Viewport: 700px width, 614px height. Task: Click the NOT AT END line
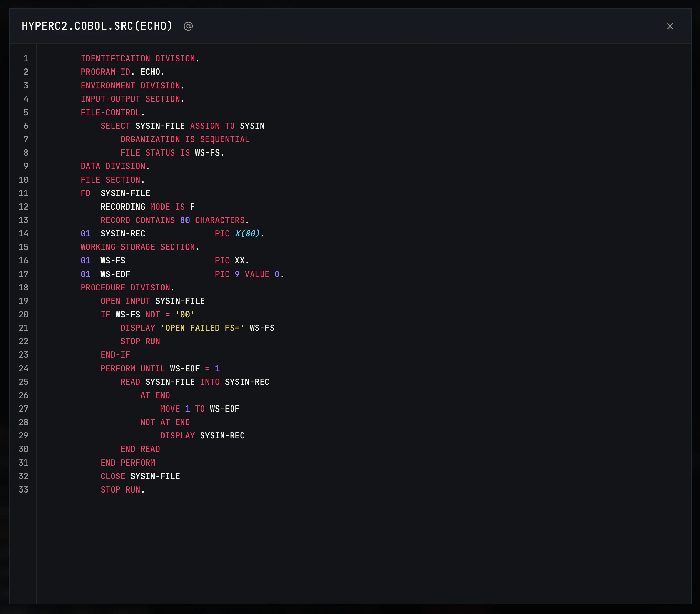(x=165, y=422)
